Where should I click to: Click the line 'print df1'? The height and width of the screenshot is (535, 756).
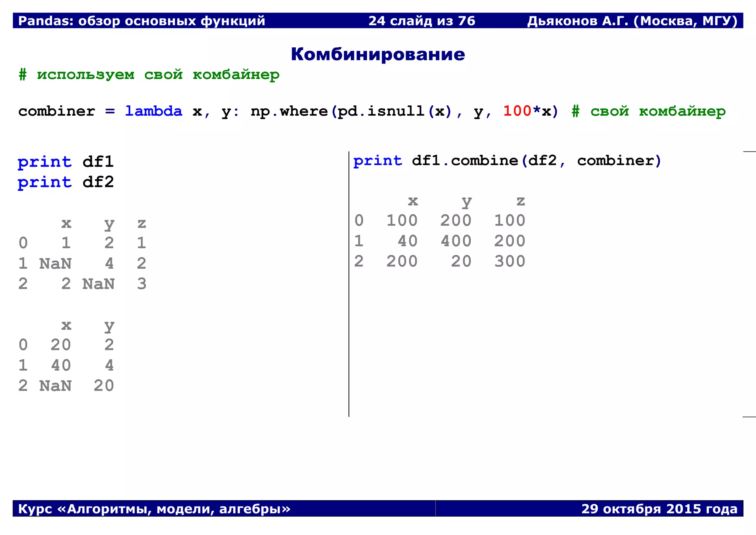click(x=66, y=162)
